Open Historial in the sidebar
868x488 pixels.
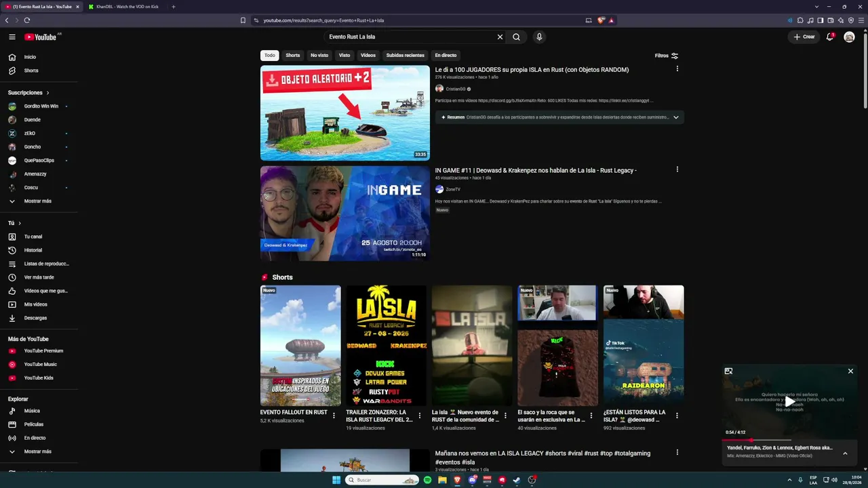click(x=39, y=250)
